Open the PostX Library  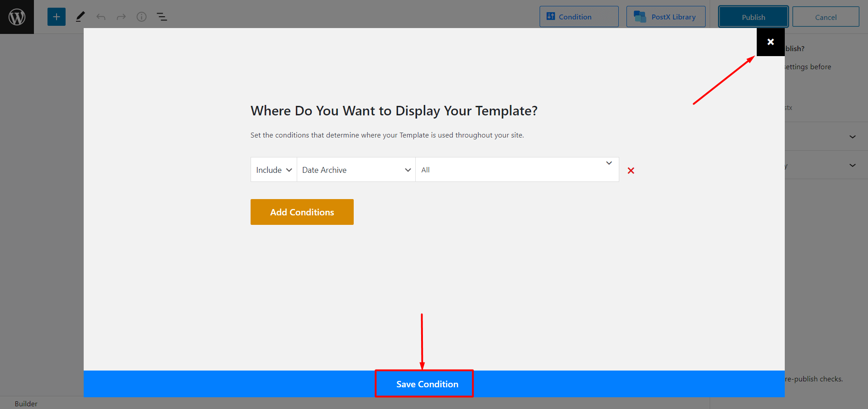coord(666,16)
